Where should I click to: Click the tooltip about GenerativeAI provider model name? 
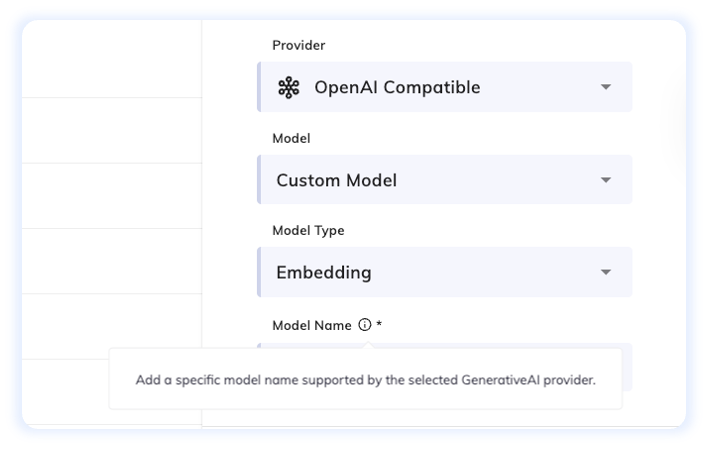pos(365,379)
